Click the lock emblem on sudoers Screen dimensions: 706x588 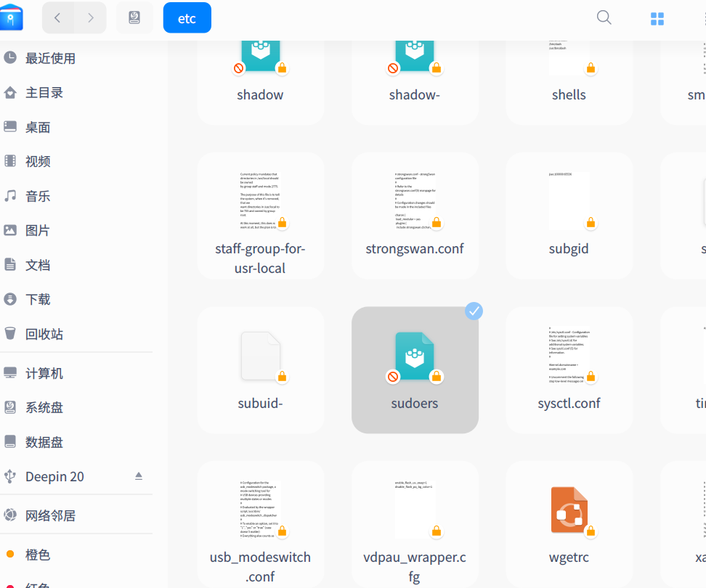(x=437, y=376)
